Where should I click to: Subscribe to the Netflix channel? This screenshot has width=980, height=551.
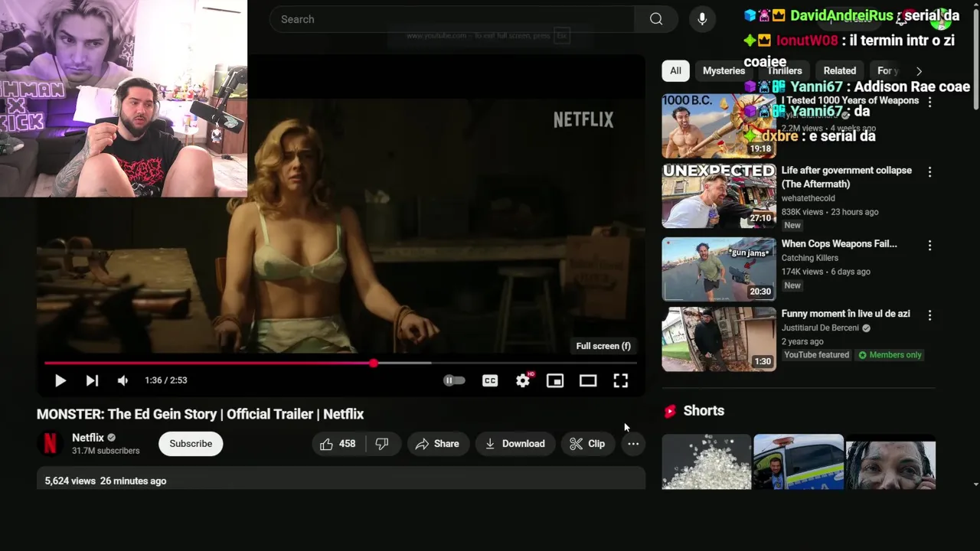191,444
